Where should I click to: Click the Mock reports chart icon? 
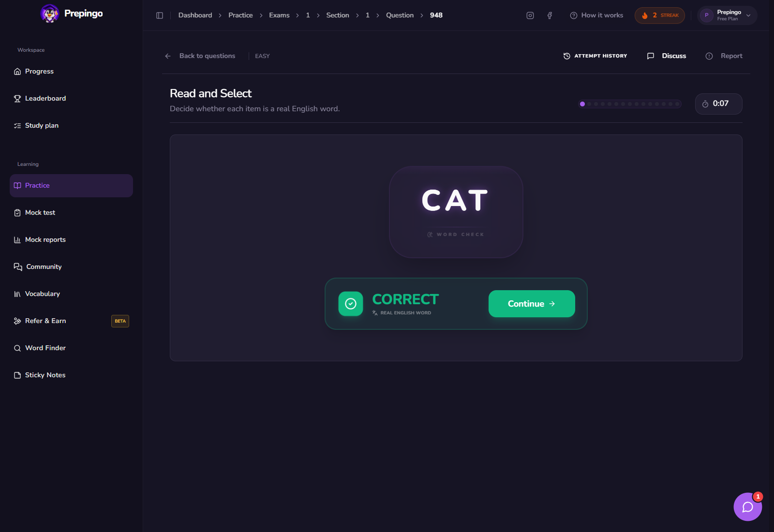[17, 240]
